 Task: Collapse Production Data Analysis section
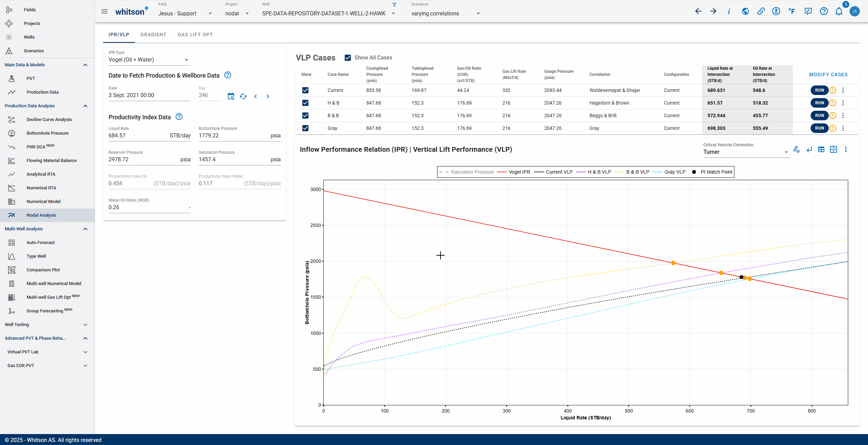(x=85, y=106)
